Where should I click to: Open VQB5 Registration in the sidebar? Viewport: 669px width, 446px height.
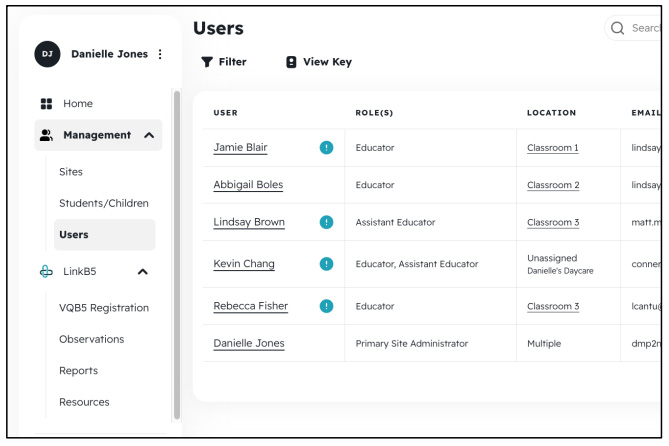click(104, 308)
